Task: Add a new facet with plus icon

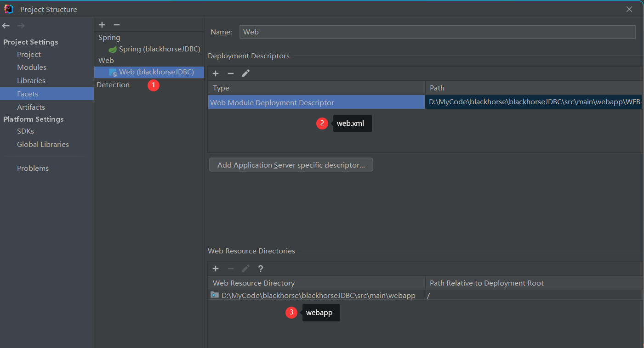Action: click(102, 25)
